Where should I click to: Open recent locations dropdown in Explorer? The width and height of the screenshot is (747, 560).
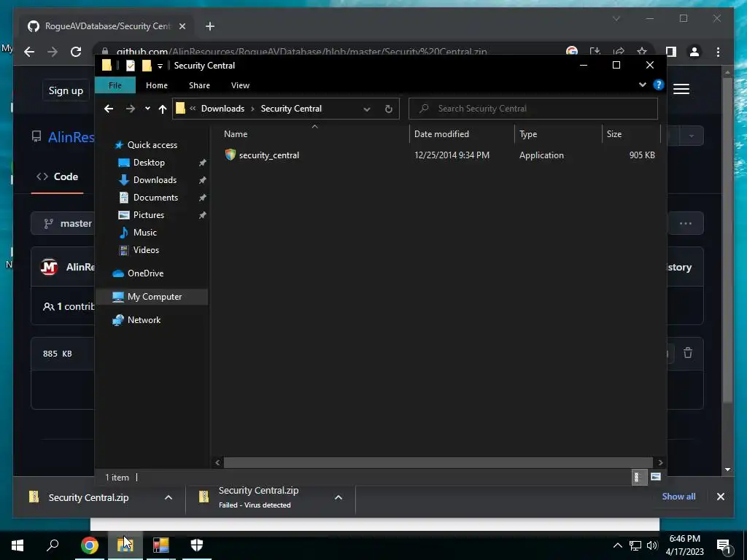147,109
